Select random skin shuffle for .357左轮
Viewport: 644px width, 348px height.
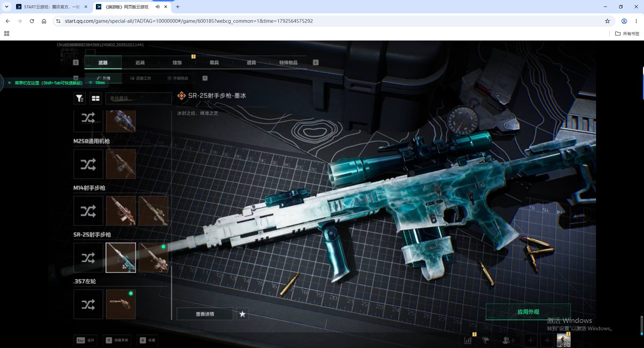88,304
